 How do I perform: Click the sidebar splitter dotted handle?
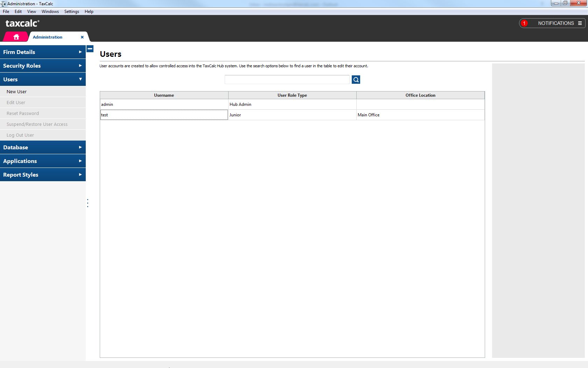87,203
